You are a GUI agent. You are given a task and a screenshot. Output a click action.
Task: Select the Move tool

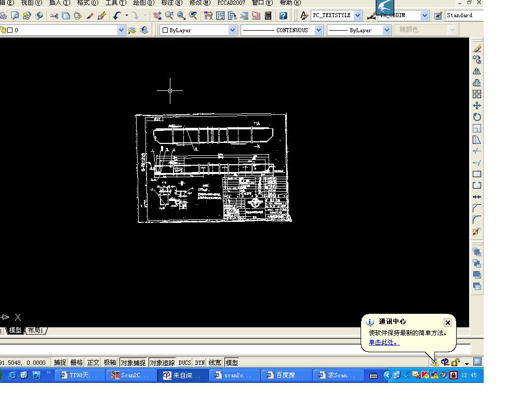pos(477,105)
